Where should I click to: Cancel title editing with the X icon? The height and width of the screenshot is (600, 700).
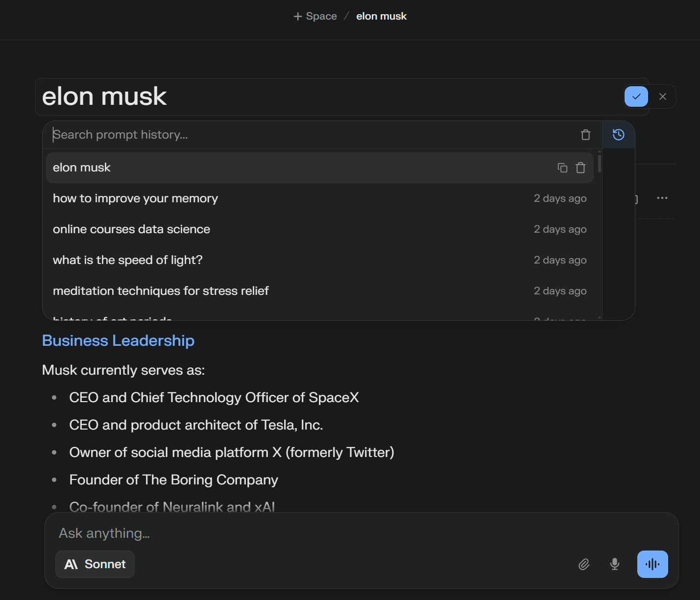(663, 96)
